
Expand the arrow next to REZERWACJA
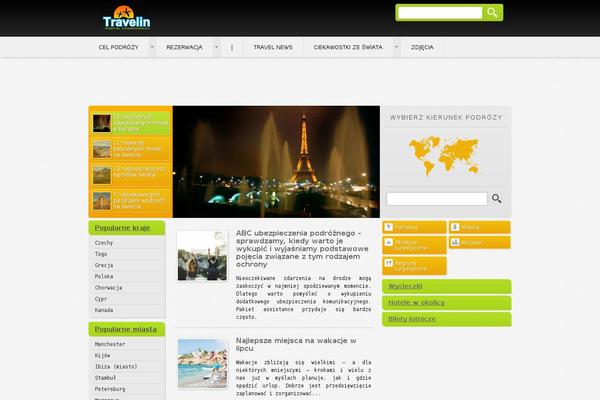point(216,47)
